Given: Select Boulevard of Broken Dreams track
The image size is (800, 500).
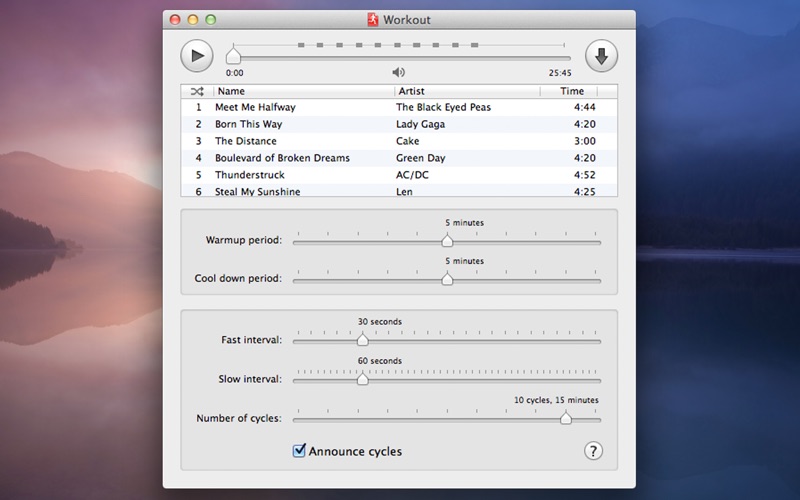Looking at the screenshot, I should tap(399, 158).
